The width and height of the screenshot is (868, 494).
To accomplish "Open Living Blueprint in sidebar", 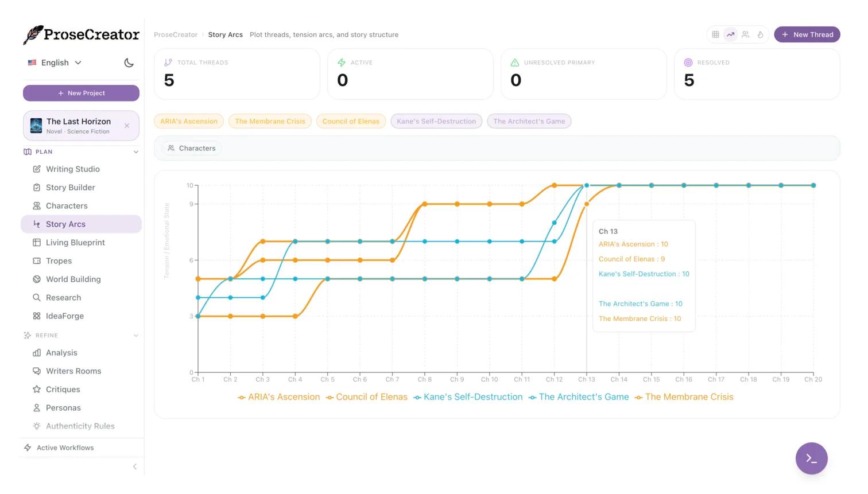I will (75, 243).
